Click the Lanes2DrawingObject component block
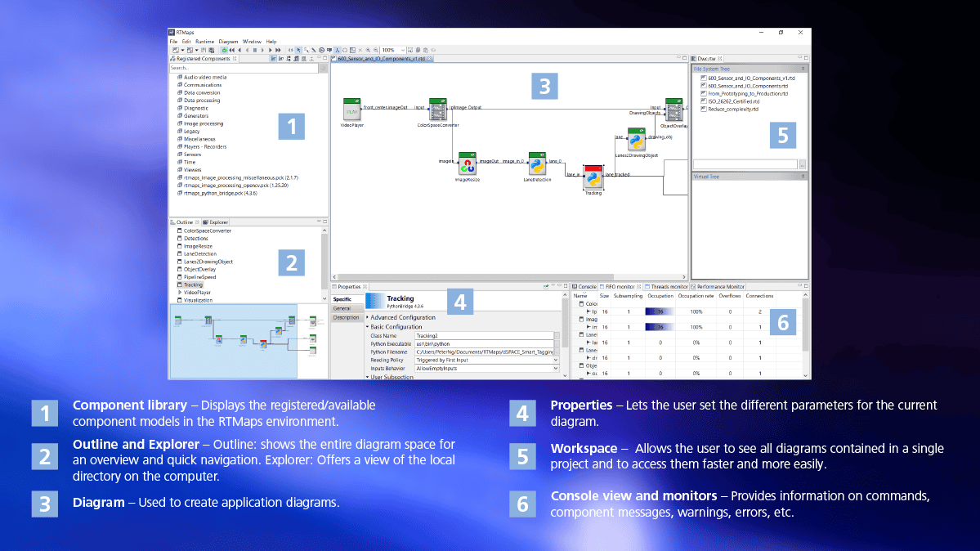980x551 pixels. tap(636, 140)
